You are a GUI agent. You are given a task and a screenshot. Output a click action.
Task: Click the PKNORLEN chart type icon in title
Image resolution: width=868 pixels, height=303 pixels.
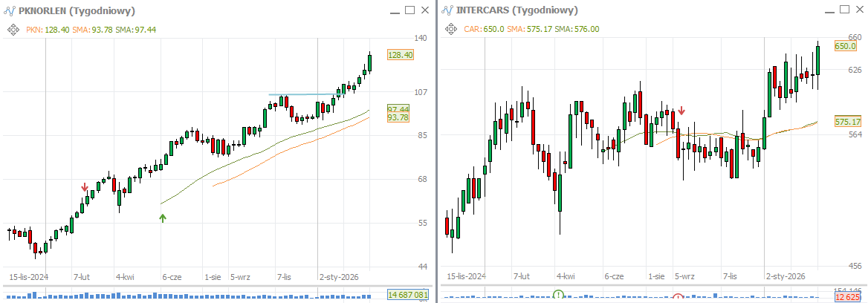[10, 10]
